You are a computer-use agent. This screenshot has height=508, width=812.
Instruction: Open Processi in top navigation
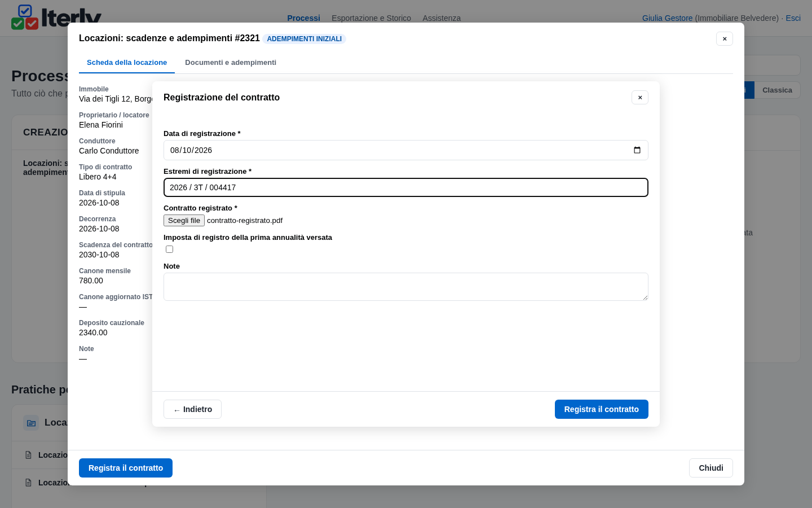coord(303,18)
